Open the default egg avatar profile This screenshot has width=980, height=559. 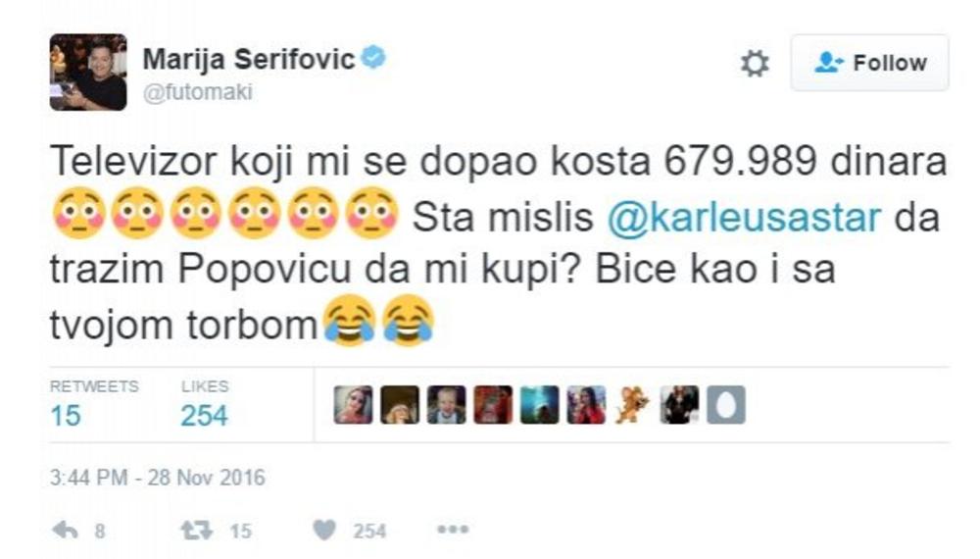[x=725, y=405]
